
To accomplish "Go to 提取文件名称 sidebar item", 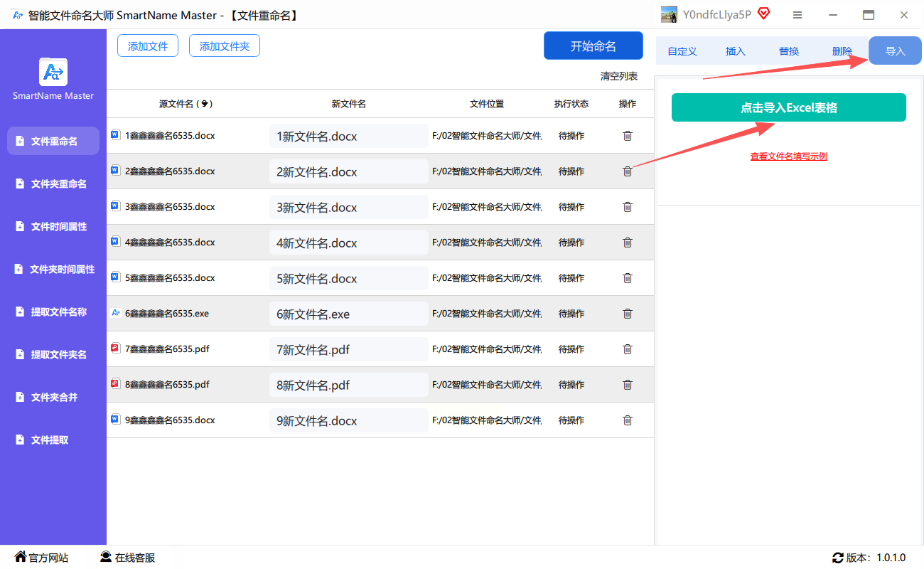I will tap(58, 312).
